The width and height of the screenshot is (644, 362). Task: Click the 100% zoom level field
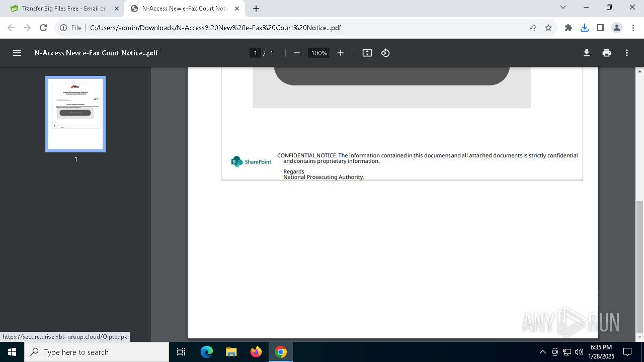(319, 53)
